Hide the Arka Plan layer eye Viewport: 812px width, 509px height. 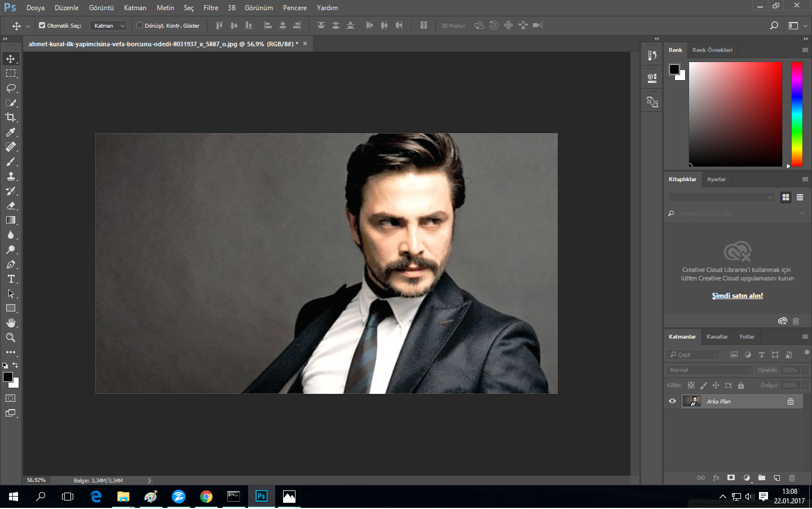coord(672,401)
